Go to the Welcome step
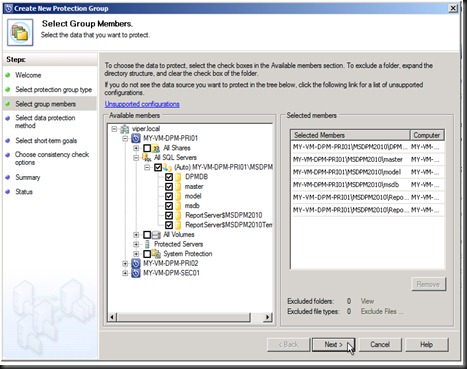The image size is (467, 369). 28,75
